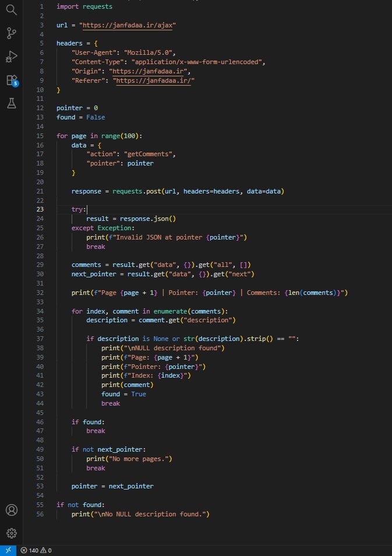This screenshot has height=556, width=392.
Task: Click the "enumerate(comments)" loop line
Action: click(150, 311)
